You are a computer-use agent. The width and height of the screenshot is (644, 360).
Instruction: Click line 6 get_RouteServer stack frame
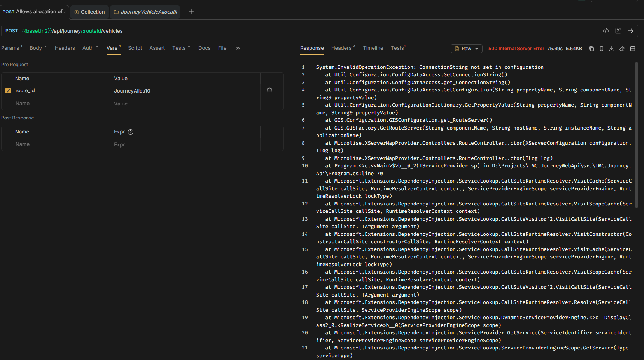(x=409, y=120)
